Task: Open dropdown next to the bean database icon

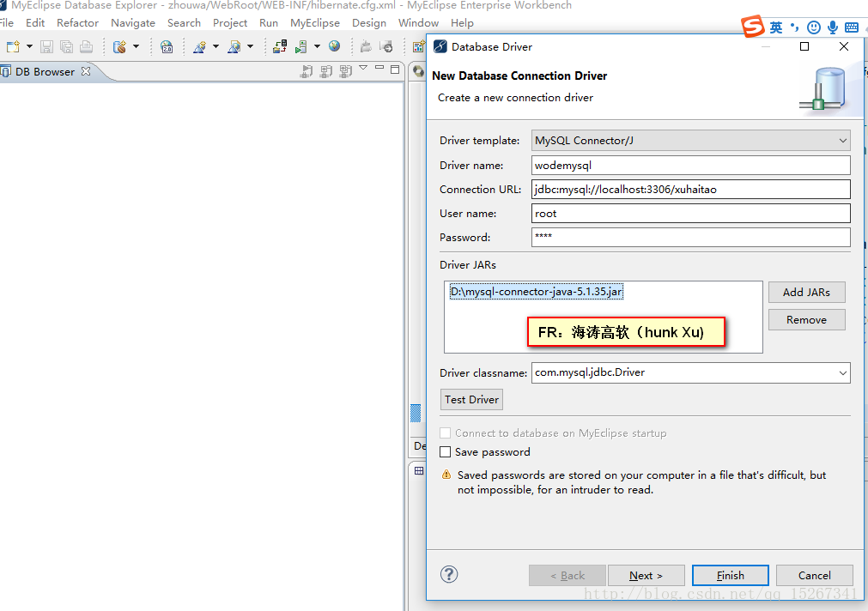Action: click(x=137, y=47)
